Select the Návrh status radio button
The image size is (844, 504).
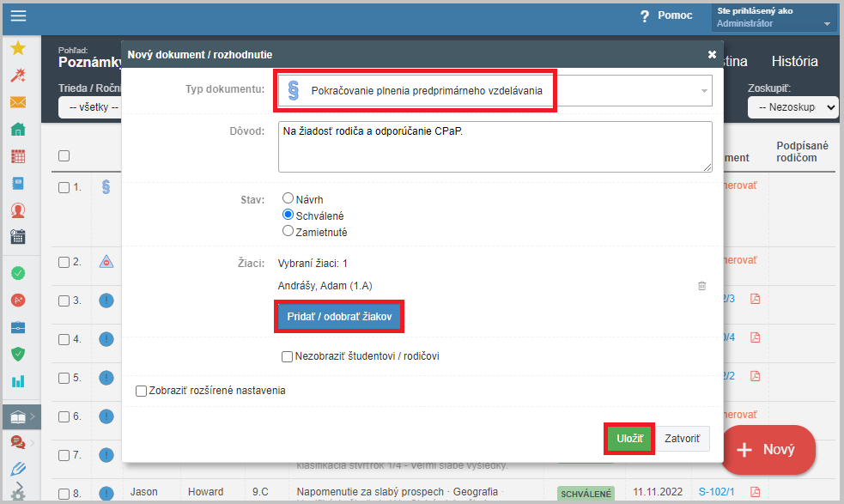click(x=288, y=197)
